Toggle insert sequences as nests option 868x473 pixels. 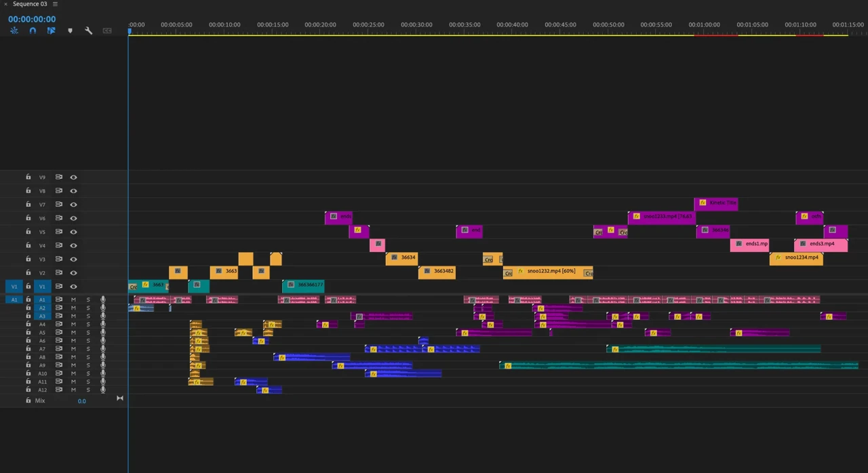pyautogui.click(x=14, y=30)
